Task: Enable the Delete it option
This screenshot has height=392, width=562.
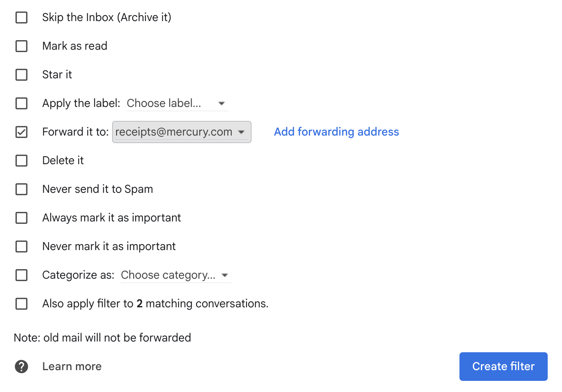Action: (21, 161)
